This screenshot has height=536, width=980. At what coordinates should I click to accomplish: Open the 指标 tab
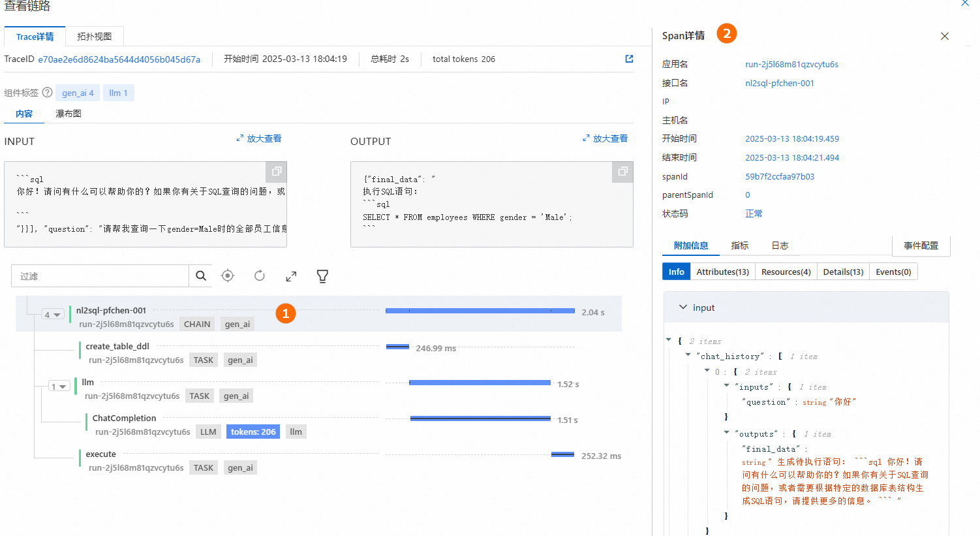740,245
